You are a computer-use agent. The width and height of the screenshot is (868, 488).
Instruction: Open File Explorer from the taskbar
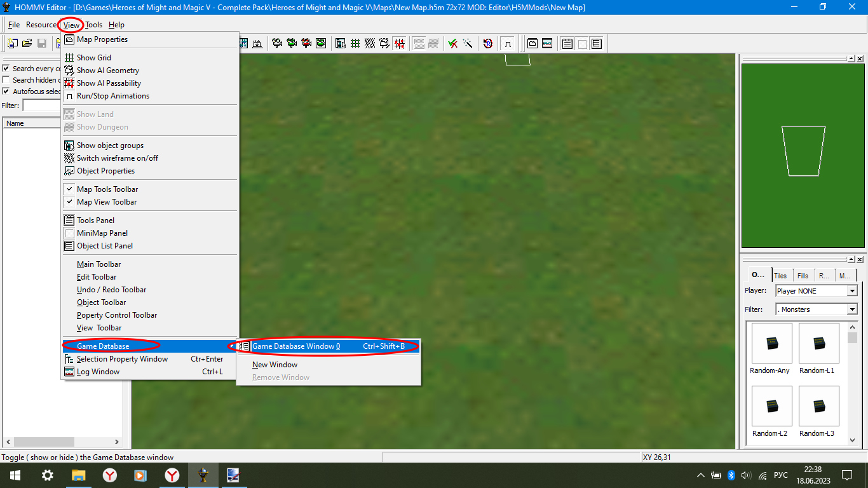(78, 475)
